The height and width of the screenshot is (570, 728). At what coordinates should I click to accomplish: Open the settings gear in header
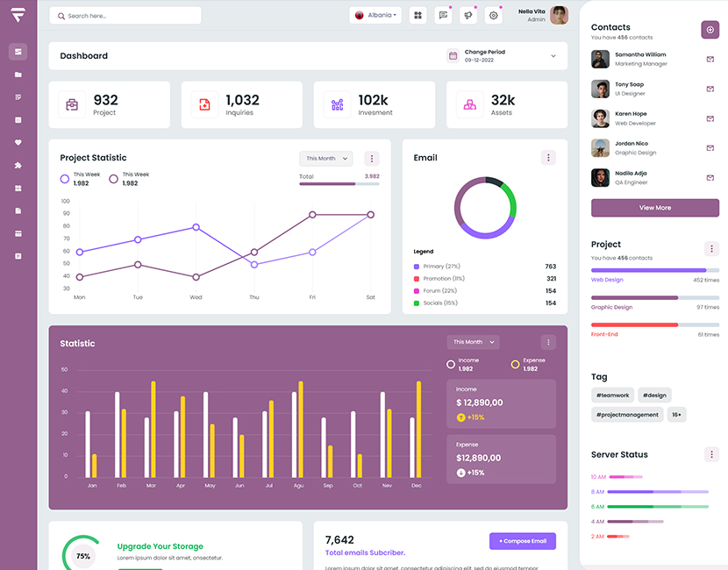pos(494,15)
